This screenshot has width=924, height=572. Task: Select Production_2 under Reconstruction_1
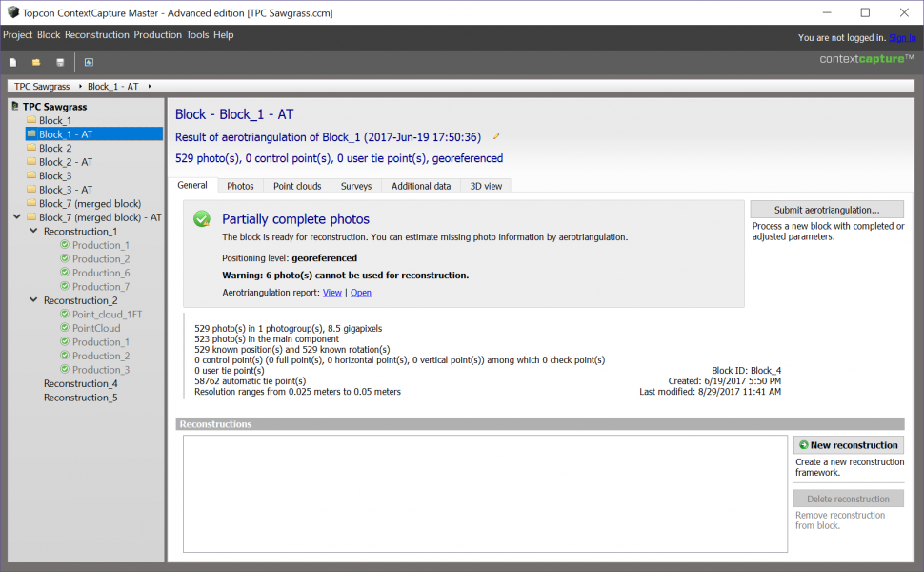[101, 259]
